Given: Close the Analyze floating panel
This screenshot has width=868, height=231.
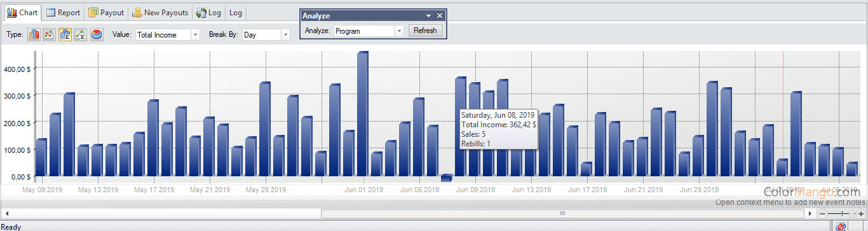Looking at the screenshot, I should pos(440,15).
